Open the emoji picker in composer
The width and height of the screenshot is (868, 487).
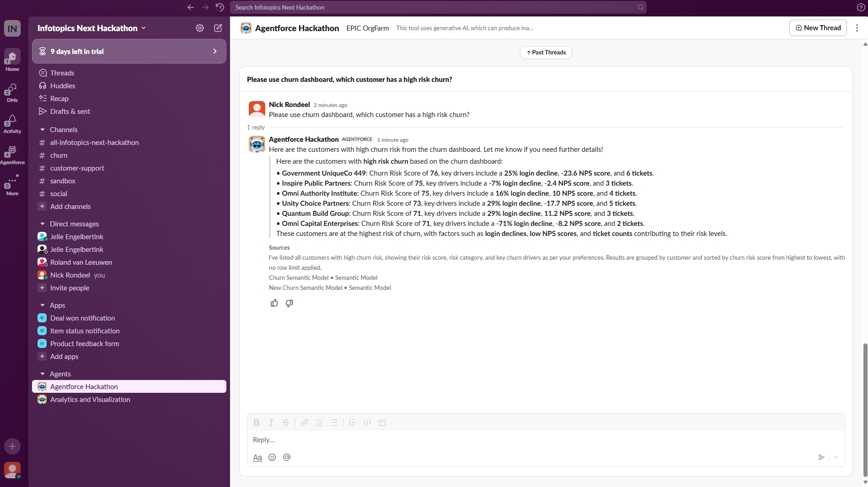tap(272, 457)
